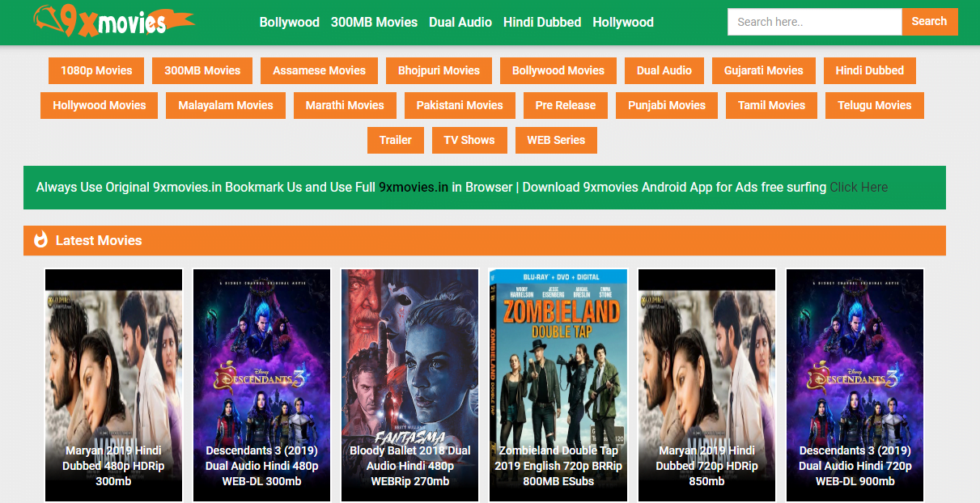
Task: Open Maryan 2019 Hindi Dubbed 480p HDRip poster
Action: click(113, 386)
